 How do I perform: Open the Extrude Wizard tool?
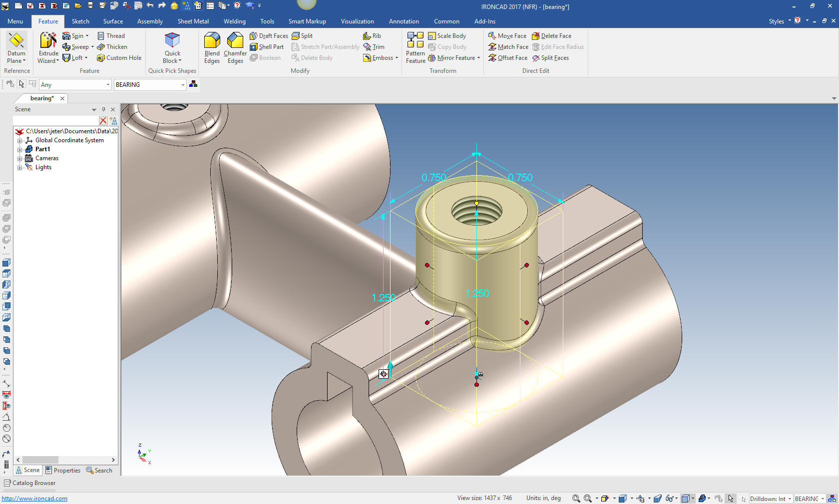[48, 48]
